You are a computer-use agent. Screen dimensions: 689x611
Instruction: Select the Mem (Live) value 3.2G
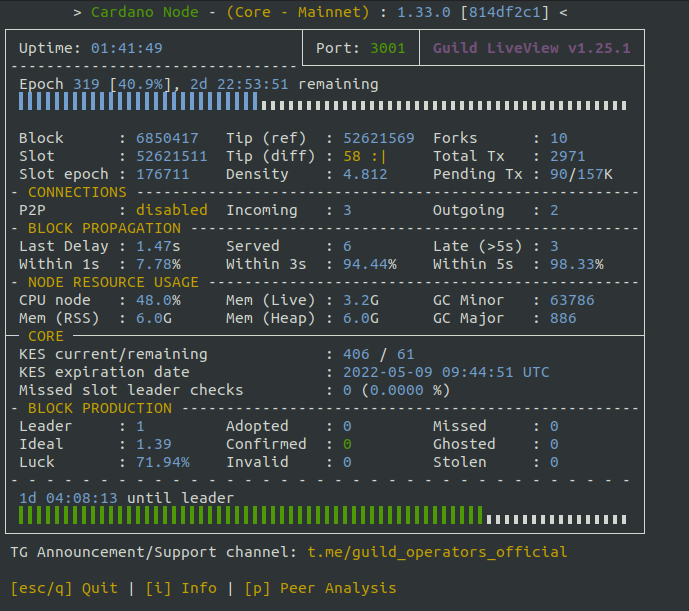click(360, 300)
